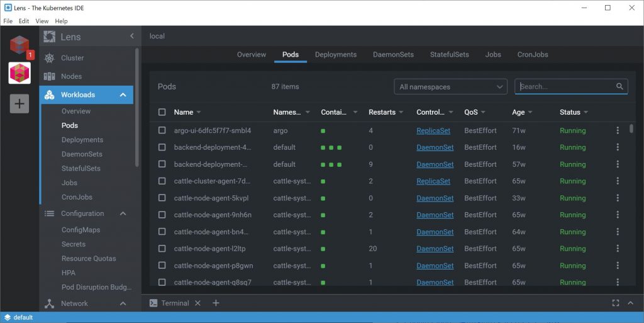Open ReplicaSet link for argo-ui pod

point(433,131)
